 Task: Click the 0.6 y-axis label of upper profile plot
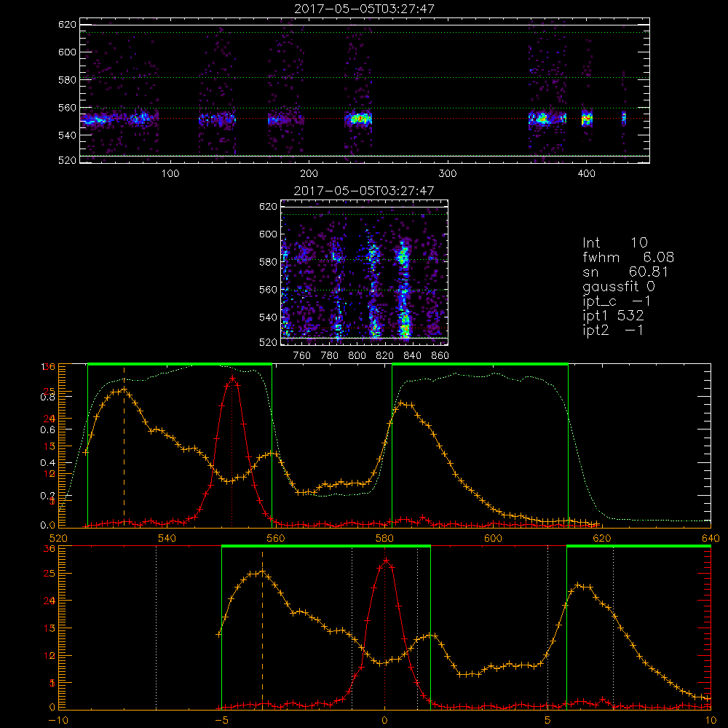point(47,430)
